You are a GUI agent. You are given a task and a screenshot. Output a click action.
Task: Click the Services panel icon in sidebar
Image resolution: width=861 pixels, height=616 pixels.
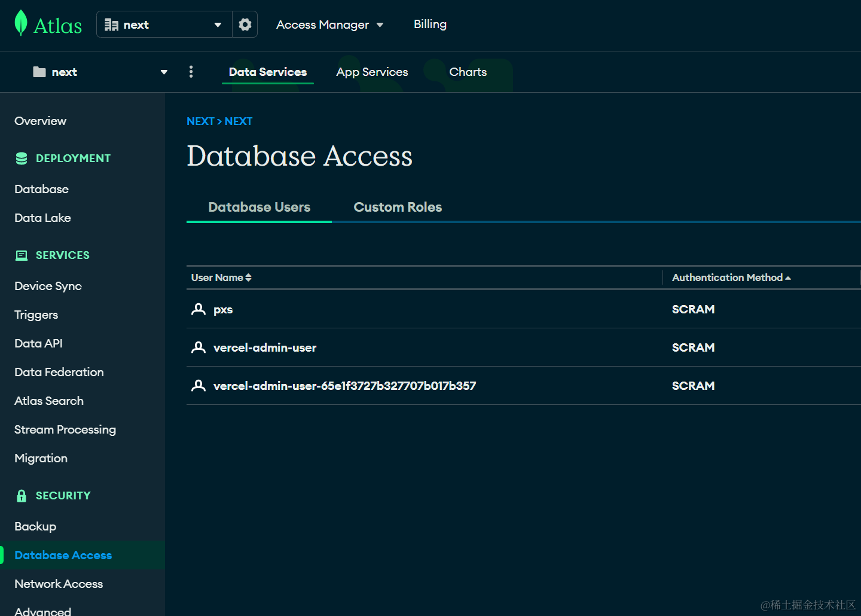coord(22,255)
